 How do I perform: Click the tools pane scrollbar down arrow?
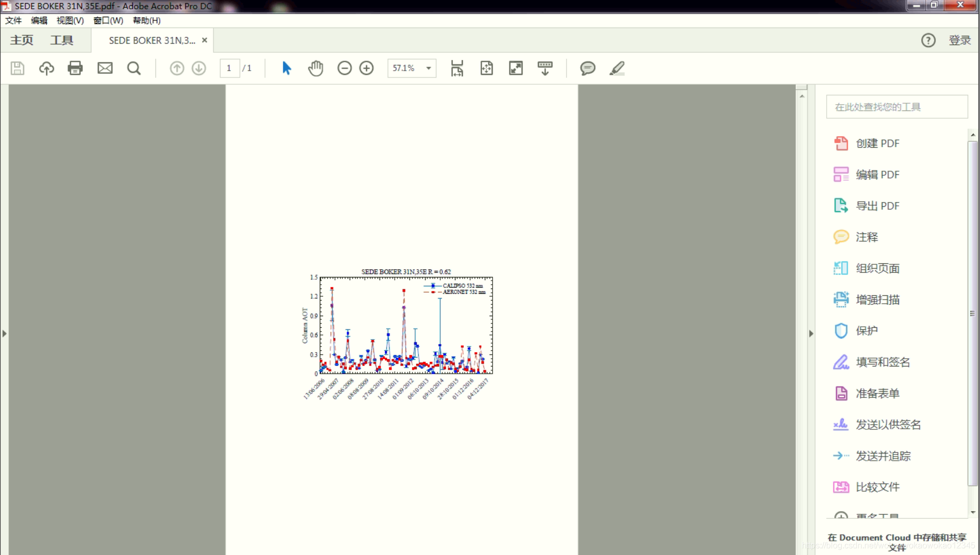pos(973,512)
